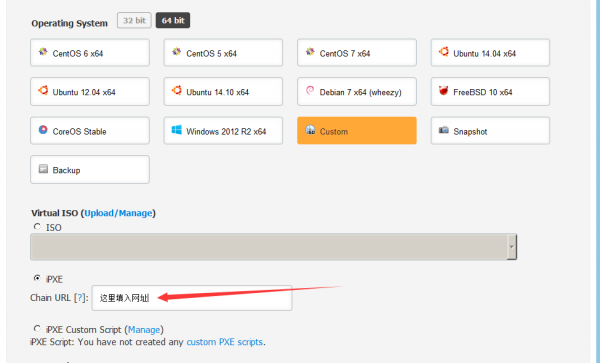
Task: Open the Chain URL help question mark
Action: (80, 298)
